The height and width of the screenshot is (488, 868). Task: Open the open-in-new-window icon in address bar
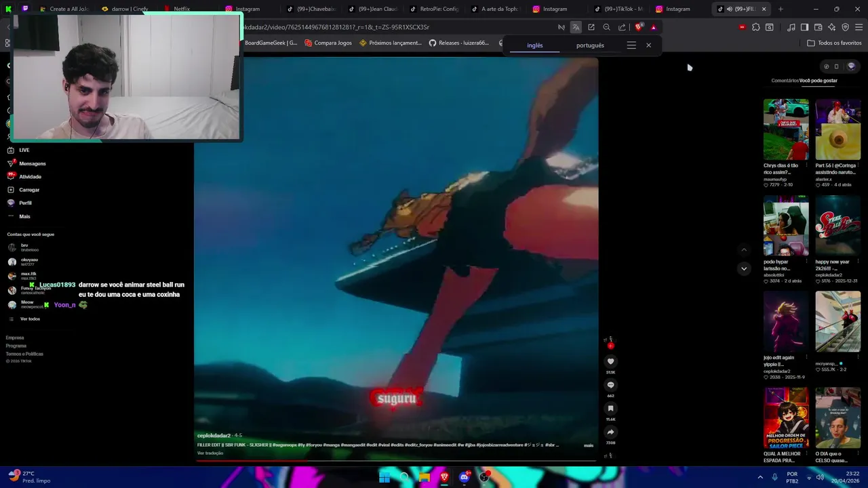pyautogui.click(x=591, y=27)
